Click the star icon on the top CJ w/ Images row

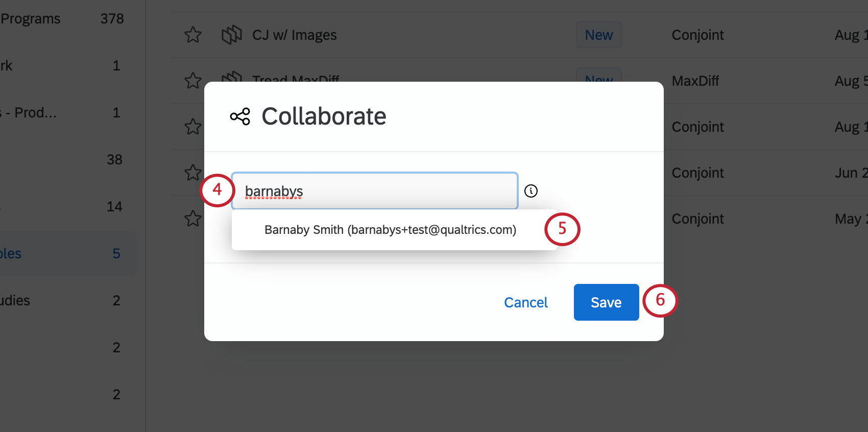[x=192, y=35]
